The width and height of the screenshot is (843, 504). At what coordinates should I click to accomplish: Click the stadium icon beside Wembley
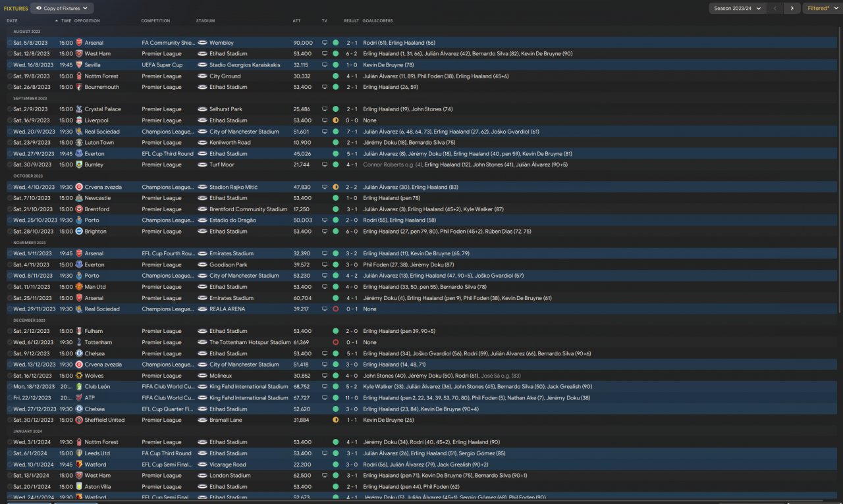(x=202, y=43)
